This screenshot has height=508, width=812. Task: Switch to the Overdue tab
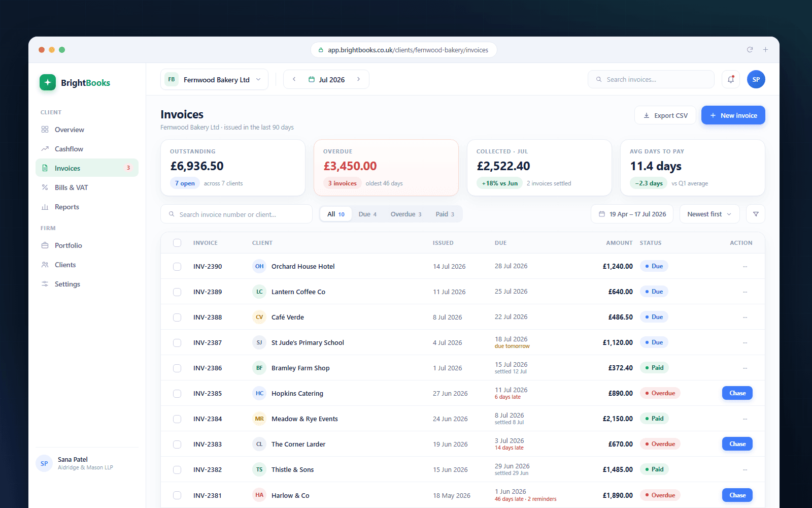406,214
